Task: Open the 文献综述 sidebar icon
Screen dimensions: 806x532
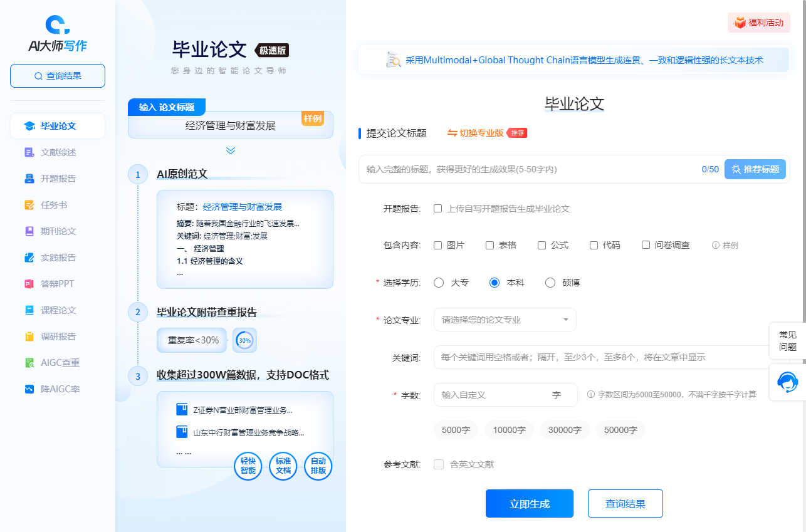Action: 29,152
